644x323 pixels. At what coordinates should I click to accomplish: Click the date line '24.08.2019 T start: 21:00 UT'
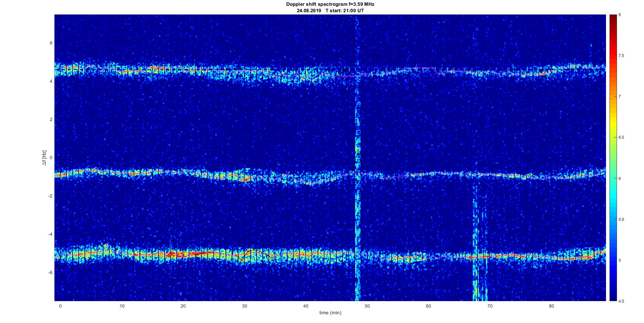tap(330, 11)
